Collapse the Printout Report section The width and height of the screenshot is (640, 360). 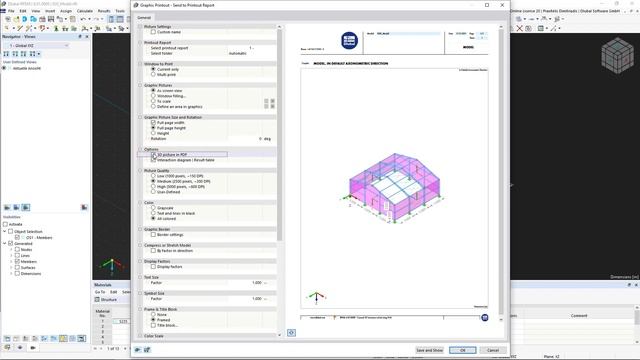point(140,42)
